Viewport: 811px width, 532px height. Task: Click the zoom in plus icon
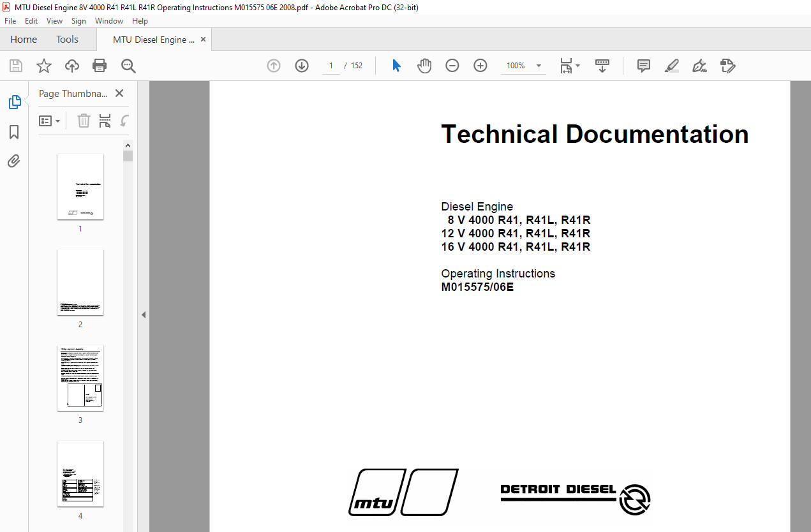click(x=480, y=66)
